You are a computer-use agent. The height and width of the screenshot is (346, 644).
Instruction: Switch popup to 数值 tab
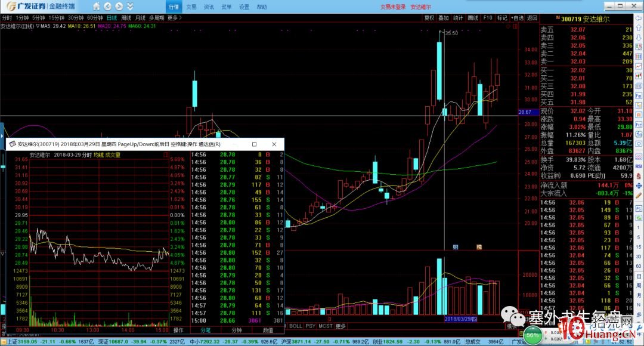point(268,330)
